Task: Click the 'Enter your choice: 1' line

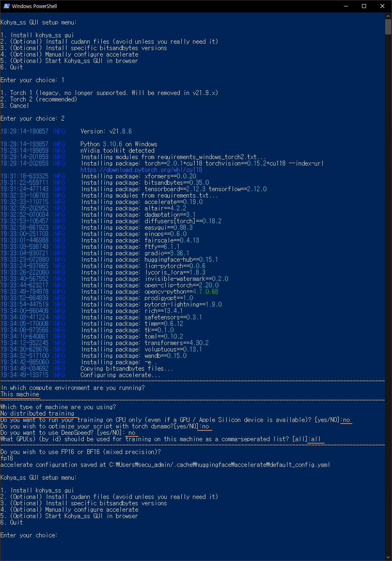Action: pos(32,80)
